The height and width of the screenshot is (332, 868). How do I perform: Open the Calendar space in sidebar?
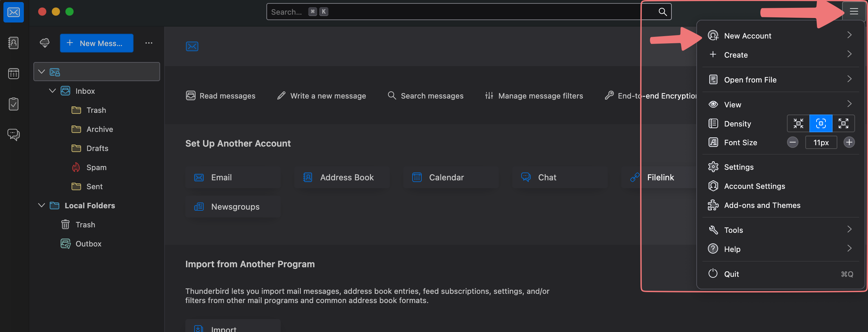coord(14,73)
